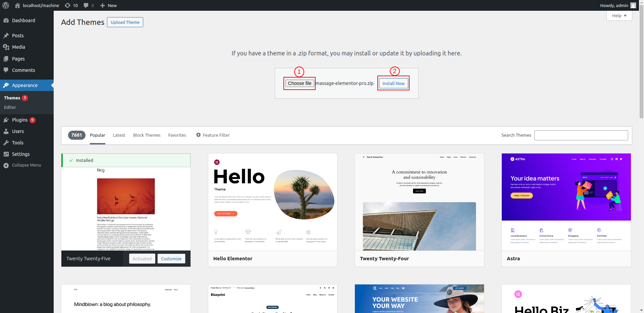Open the Tools wrench icon
The height and width of the screenshot is (313, 644).
[6, 143]
